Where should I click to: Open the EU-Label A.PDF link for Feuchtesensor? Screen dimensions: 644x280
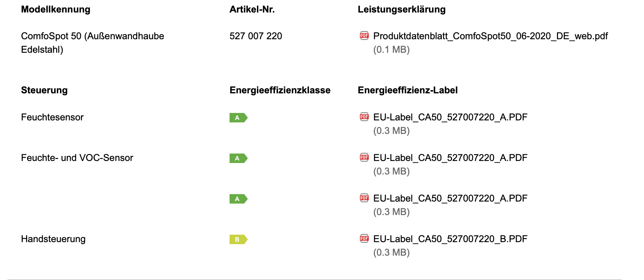450,117
